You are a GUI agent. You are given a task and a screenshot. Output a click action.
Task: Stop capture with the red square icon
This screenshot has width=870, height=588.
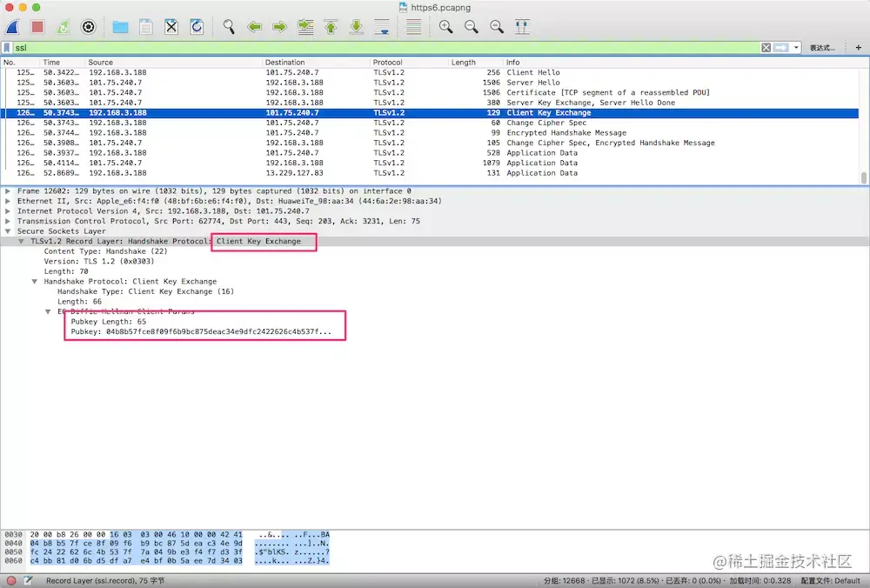pyautogui.click(x=37, y=27)
